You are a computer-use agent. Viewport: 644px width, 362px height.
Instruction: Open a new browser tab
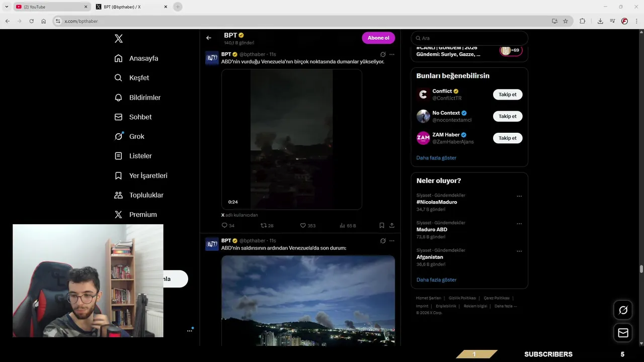point(178,7)
